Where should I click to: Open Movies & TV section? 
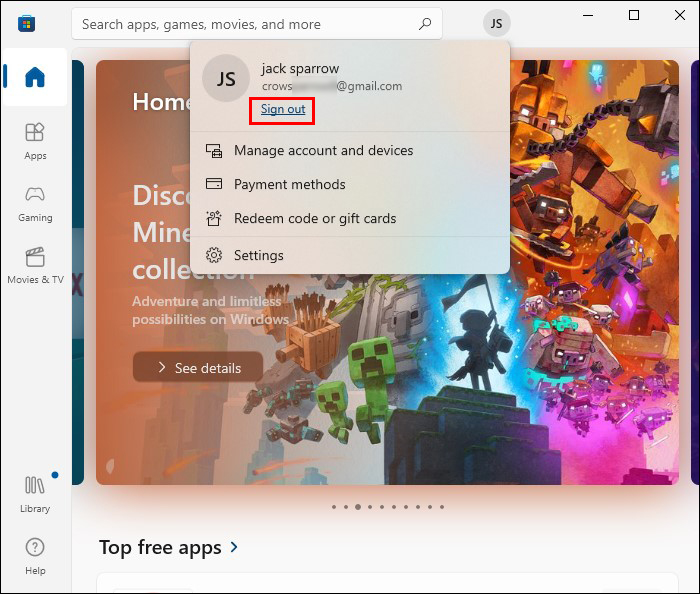35,266
